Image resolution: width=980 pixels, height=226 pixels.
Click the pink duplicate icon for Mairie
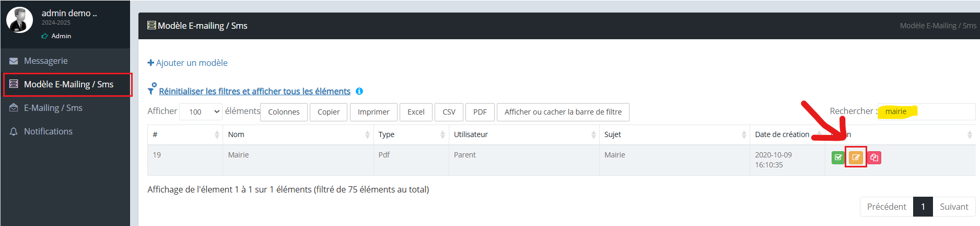874,157
